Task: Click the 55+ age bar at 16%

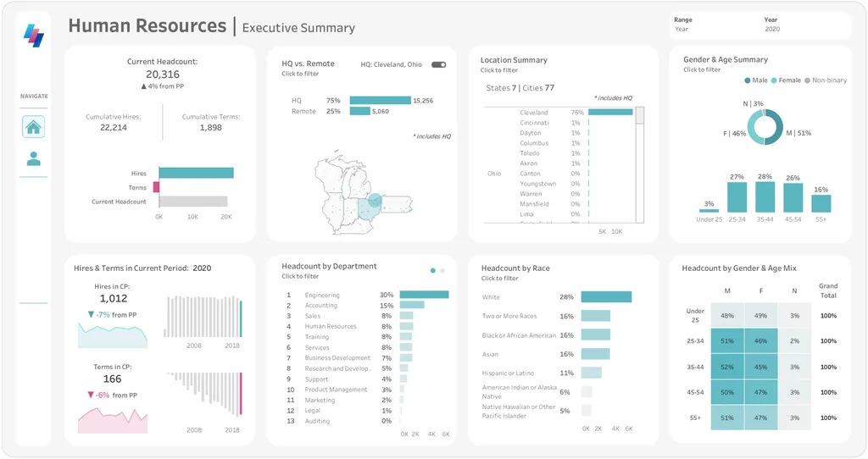Action: point(821,203)
